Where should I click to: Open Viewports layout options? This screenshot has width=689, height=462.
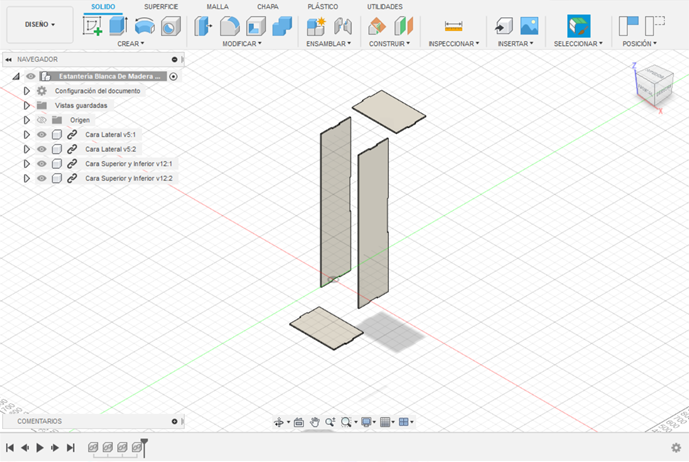point(404,422)
